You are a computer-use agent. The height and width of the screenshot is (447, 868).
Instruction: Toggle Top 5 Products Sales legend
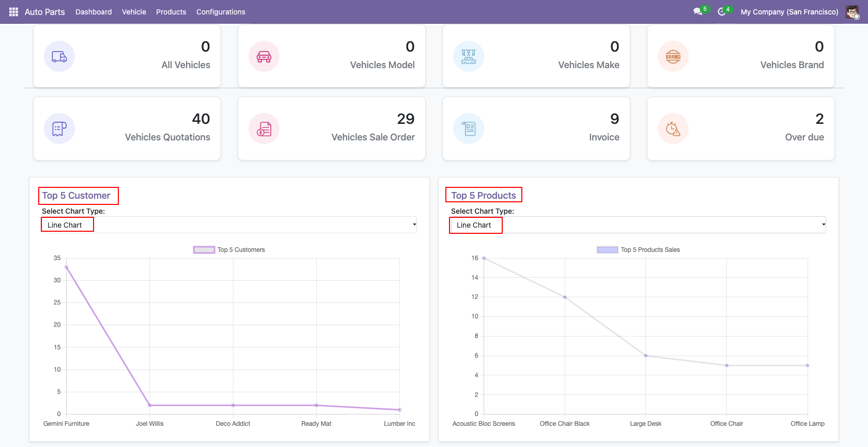(x=639, y=250)
